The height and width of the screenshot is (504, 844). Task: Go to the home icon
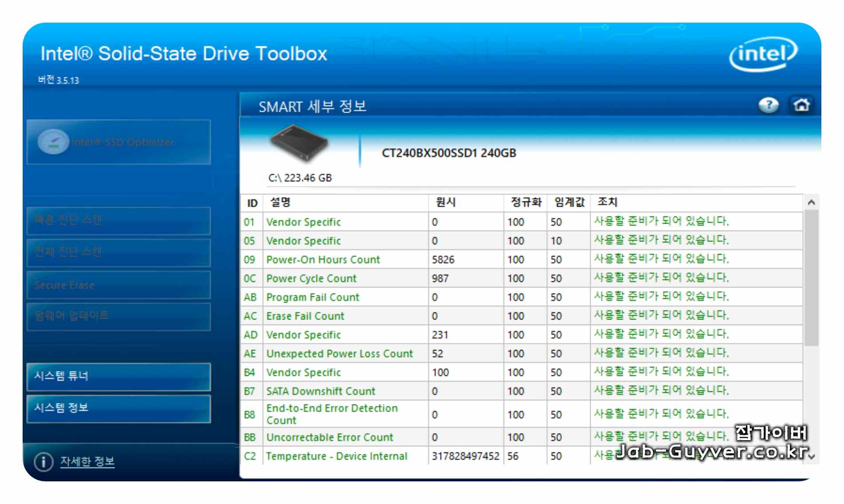coord(801,105)
